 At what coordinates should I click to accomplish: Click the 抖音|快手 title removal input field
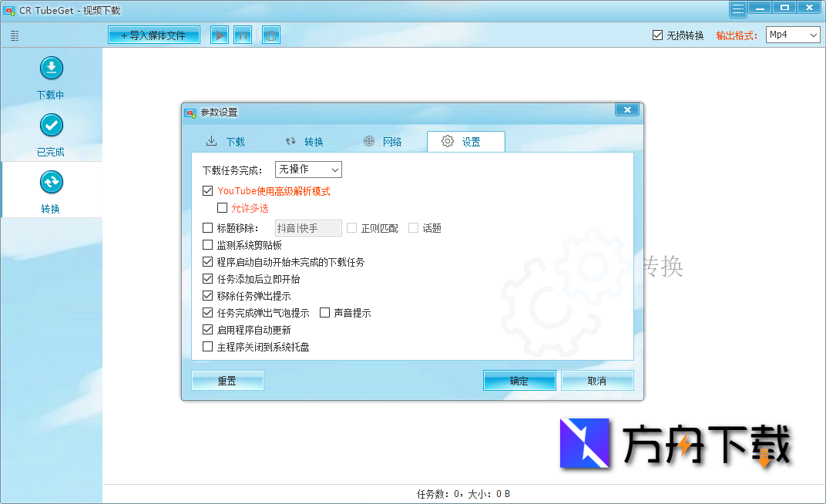[308, 227]
